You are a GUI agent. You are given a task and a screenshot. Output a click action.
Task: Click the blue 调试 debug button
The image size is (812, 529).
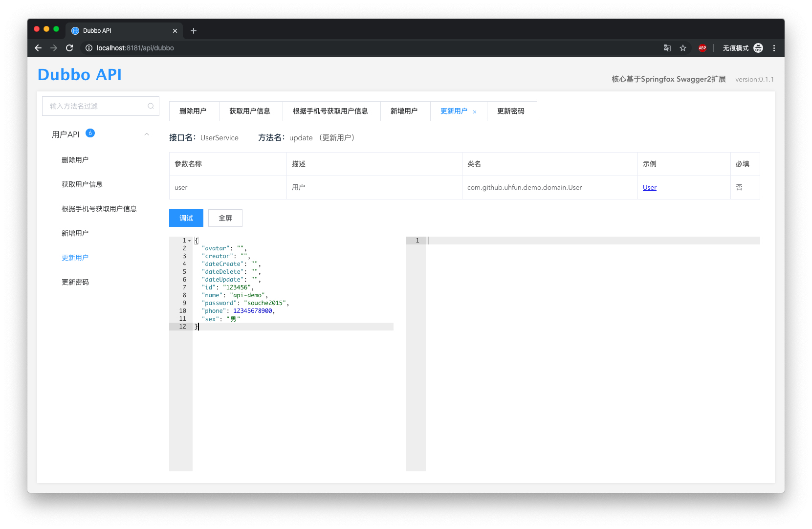(186, 218)
